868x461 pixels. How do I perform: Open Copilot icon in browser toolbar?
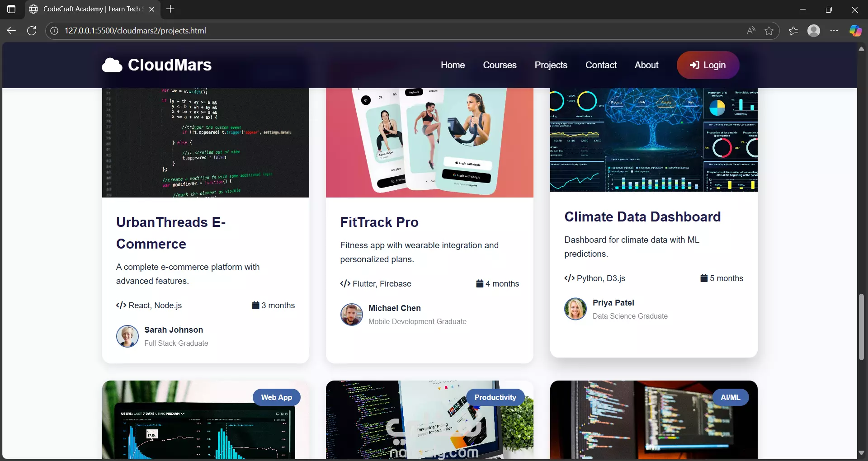[x=855, y=31]
